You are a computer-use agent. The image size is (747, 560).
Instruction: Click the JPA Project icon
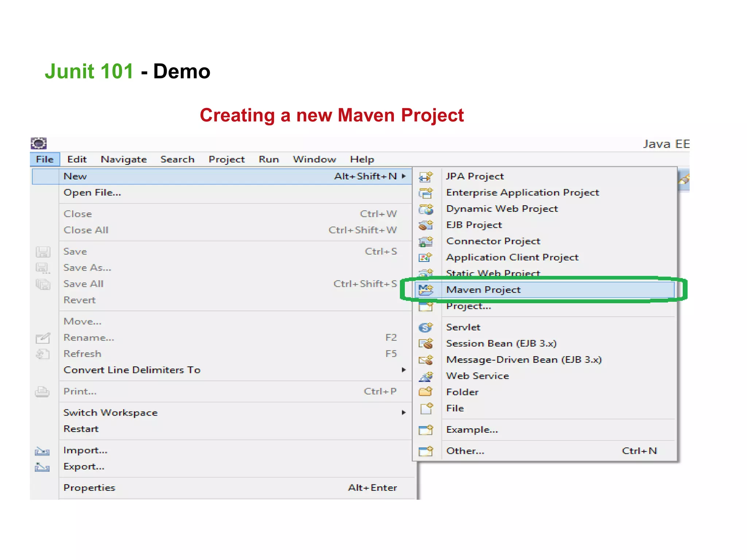coord(426,177)
